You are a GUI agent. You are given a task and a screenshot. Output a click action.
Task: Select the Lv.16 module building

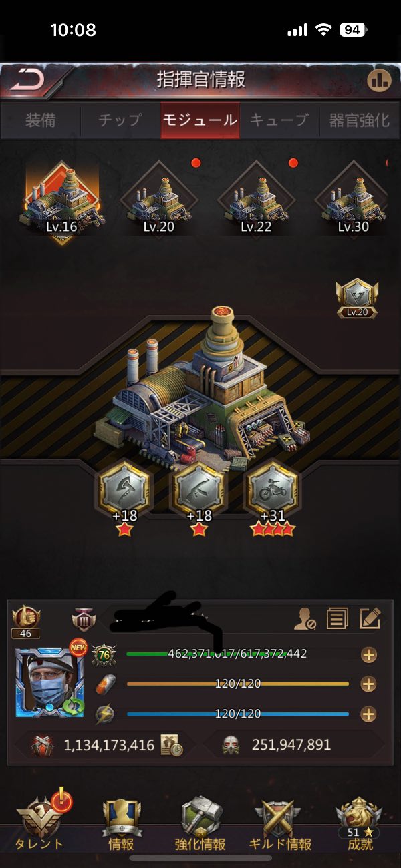coord(62,200)
